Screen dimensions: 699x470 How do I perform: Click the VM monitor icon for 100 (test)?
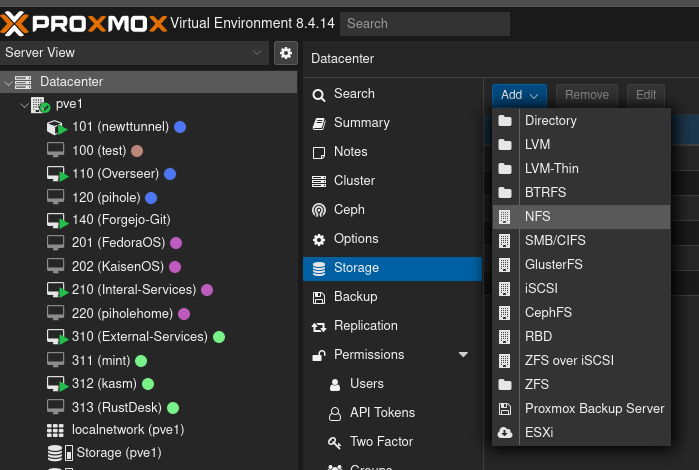[x=55, y=150]
